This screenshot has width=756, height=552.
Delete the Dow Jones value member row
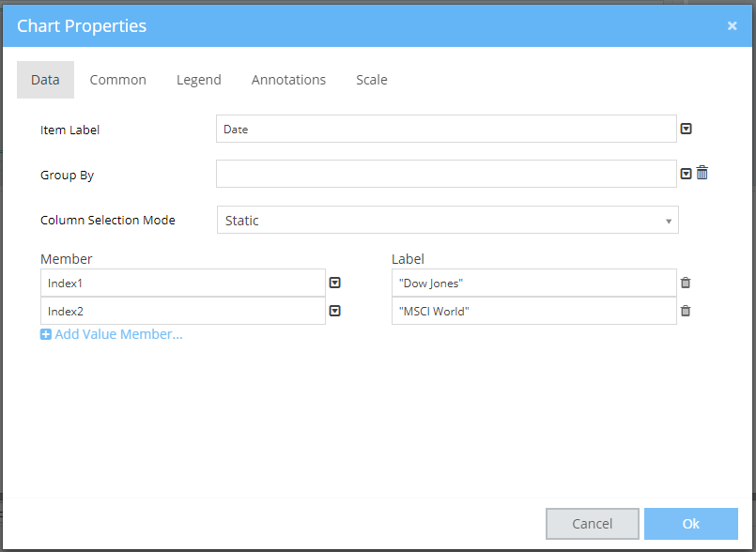(686, 283)
